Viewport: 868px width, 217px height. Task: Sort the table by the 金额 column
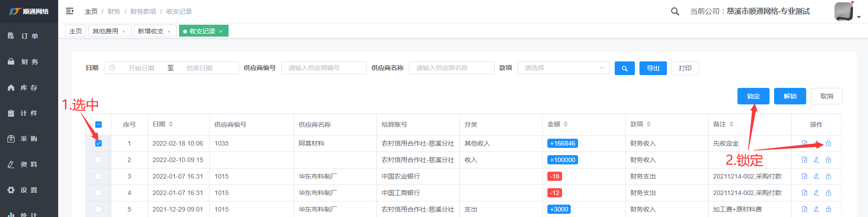coord(566,124)
